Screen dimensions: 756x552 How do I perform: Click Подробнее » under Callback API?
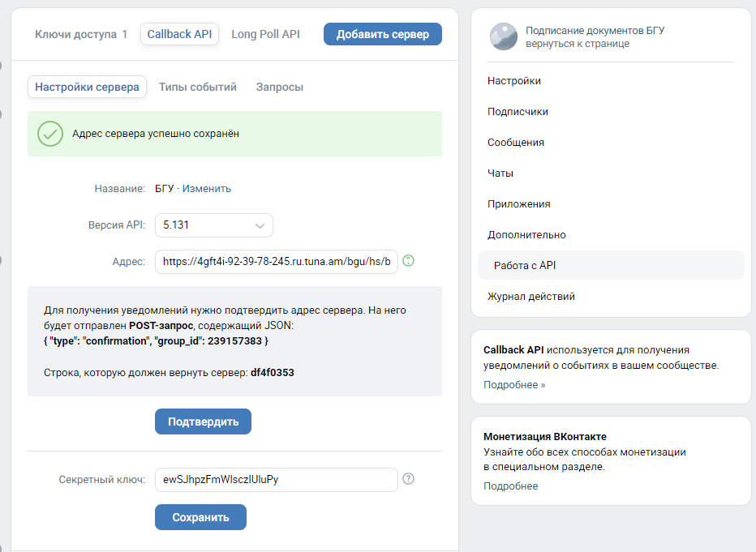click(x=514, y=384)
